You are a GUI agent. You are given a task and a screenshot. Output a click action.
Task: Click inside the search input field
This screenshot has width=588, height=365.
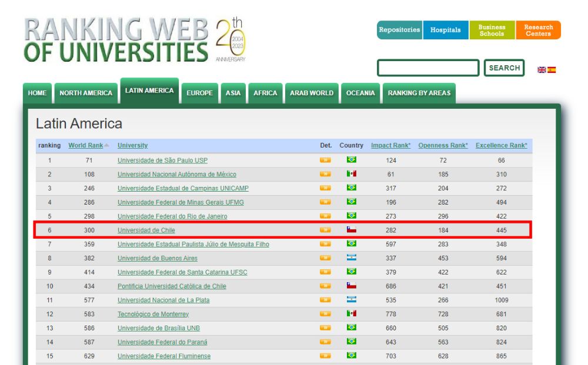[x=430, y=68]
